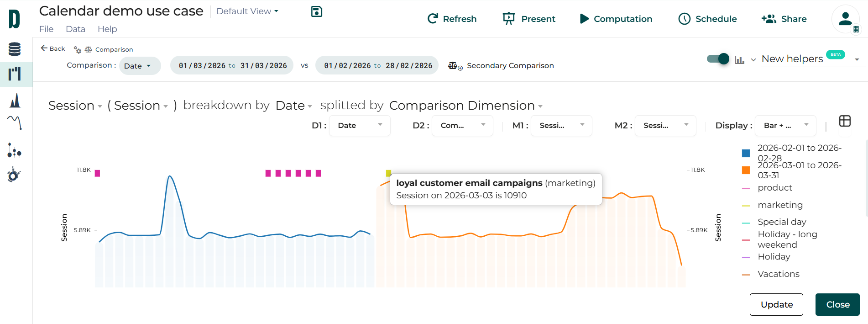Hide the Vacations legend series
868x324 pixels.
point(778,274)
